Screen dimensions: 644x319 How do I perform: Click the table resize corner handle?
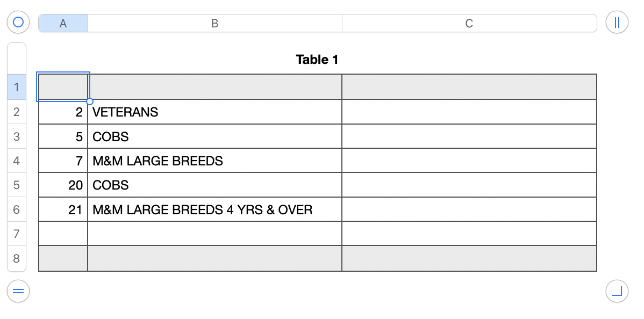(x=617, y=292)
